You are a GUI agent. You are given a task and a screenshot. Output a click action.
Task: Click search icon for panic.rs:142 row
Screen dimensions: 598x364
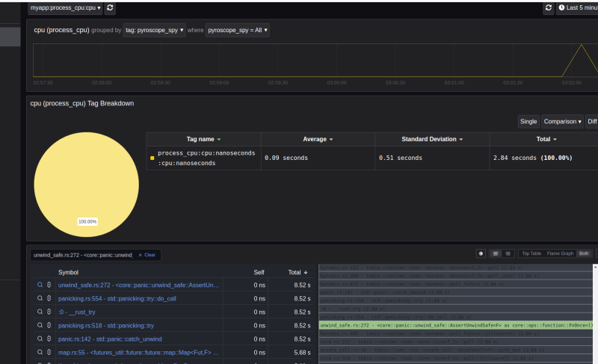tap(40, 339)
